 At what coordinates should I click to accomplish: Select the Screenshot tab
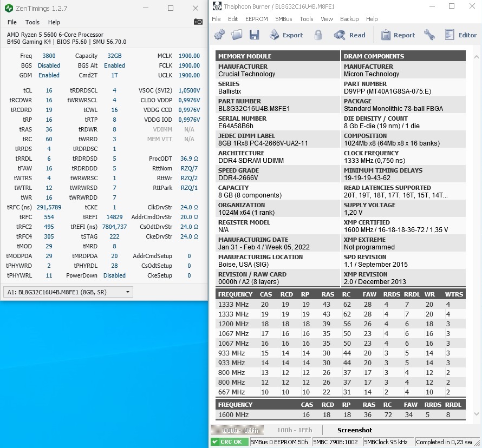(354, 430)
